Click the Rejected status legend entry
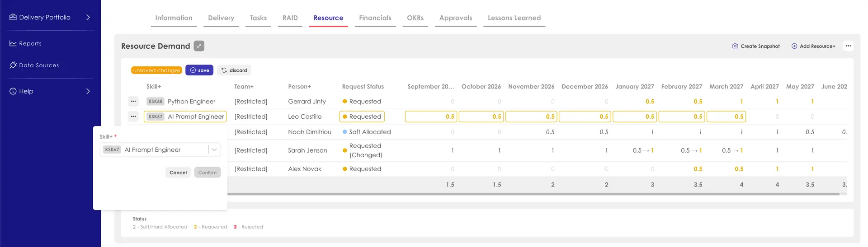This screenshot has width=868, height=247. click(x=249, y=227)
